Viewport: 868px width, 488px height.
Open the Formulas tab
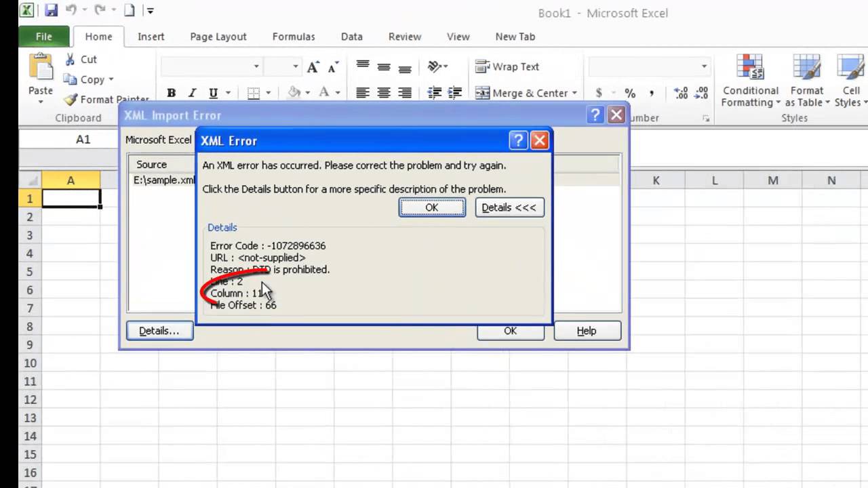(294, 37)
